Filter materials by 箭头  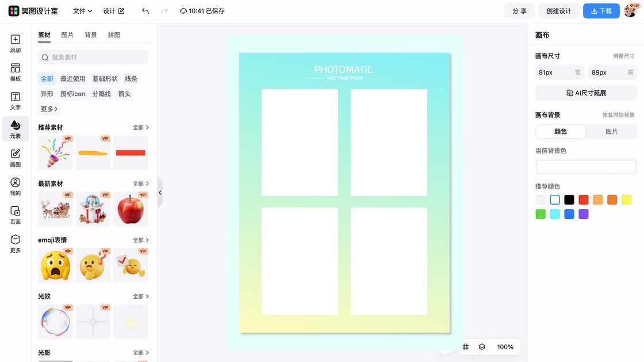124,94
